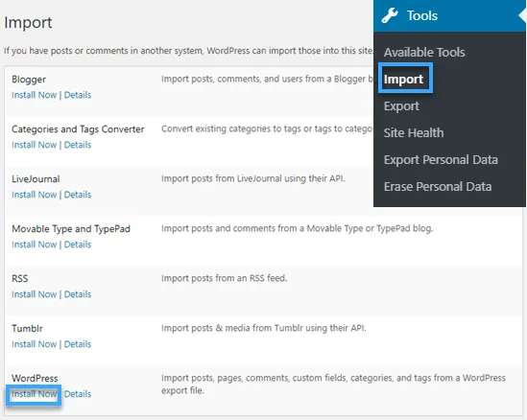Select Import in the Tools menu
The height and width of the screenshot is (420, 527).
(x=403, y=80)
